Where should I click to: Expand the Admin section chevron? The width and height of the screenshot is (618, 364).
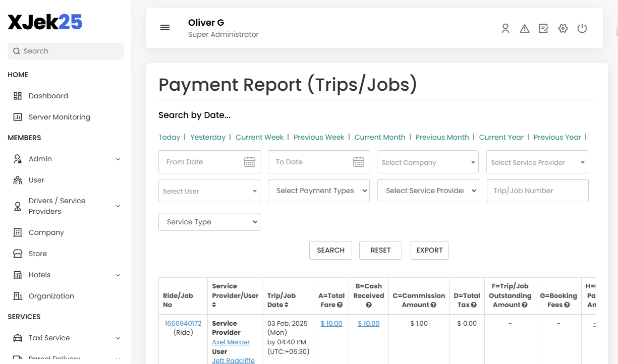(118, 159)
